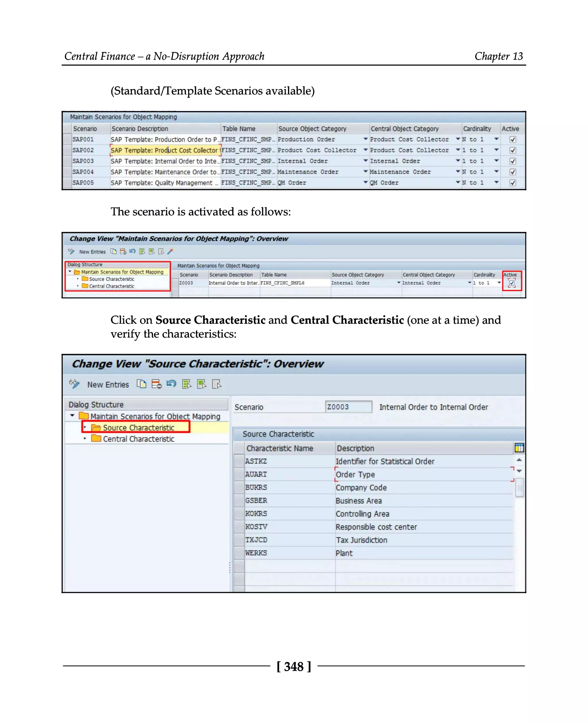This screenshot has width=588, height=725.
Task: Click scroll down arrow in Source Characteristic table
Action: 519,471
